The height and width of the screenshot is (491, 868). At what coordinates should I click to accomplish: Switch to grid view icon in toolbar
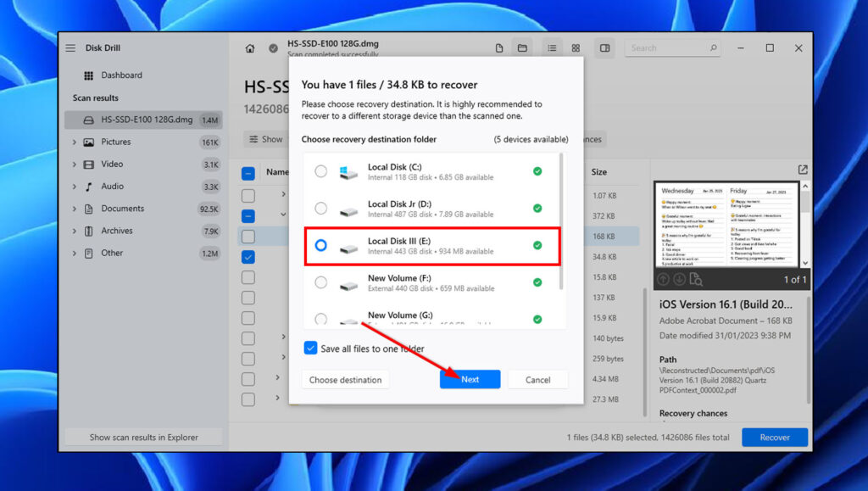[576, 48]
